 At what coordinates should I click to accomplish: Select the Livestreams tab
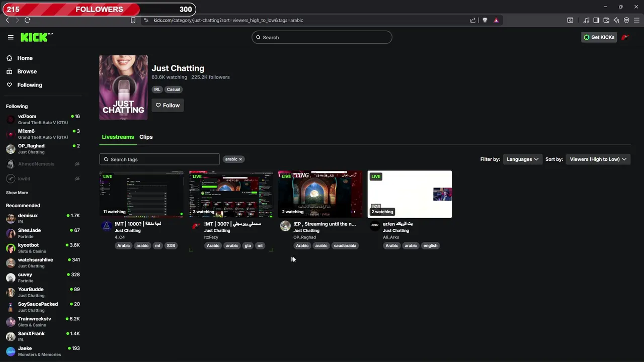(118, 137)
